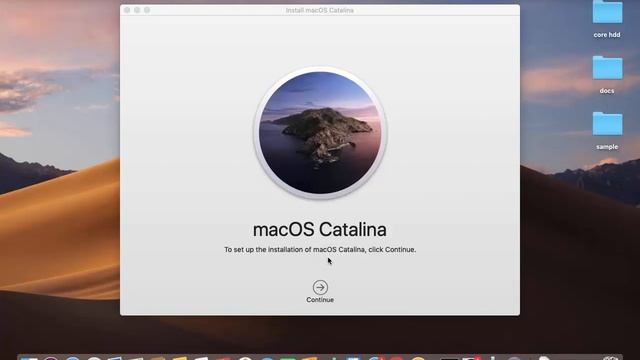Screen dimensions: 640x360
Task: Close the Install macOS Catalina window
Action: point(127,10)
